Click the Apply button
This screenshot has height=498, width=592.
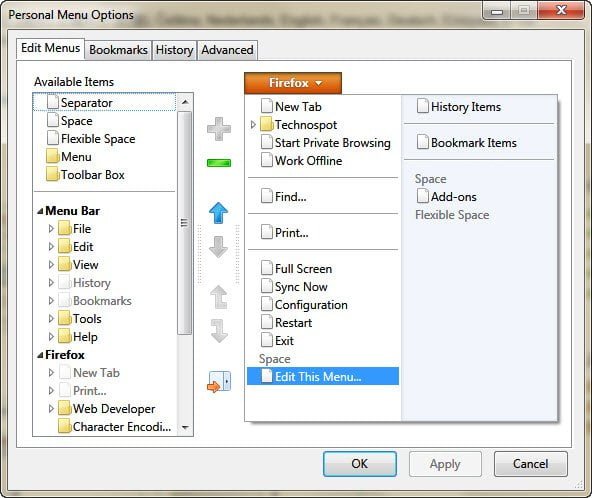[445, 464]
